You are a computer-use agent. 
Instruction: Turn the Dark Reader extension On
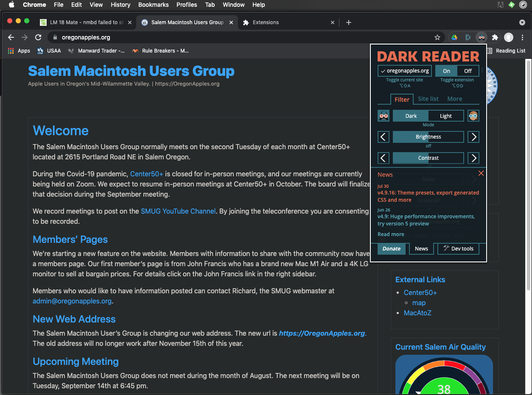tap(446, 71)
